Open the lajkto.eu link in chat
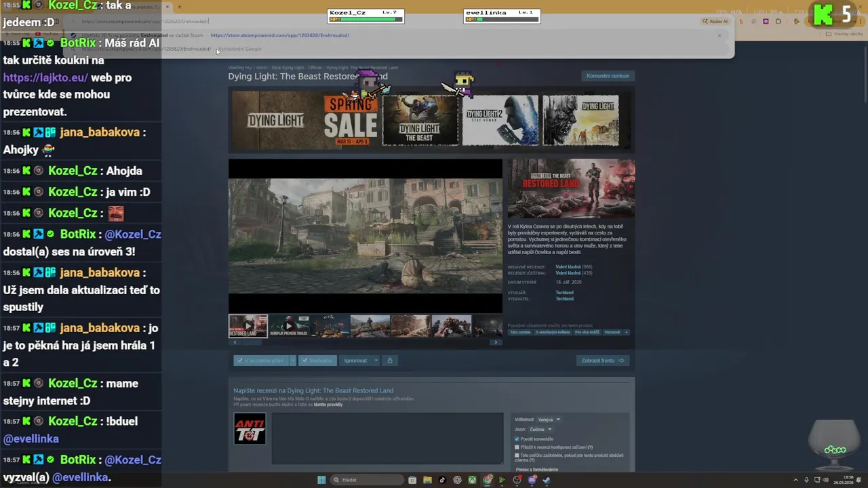Screen dimensions: 868x488 tap(45, 77)
